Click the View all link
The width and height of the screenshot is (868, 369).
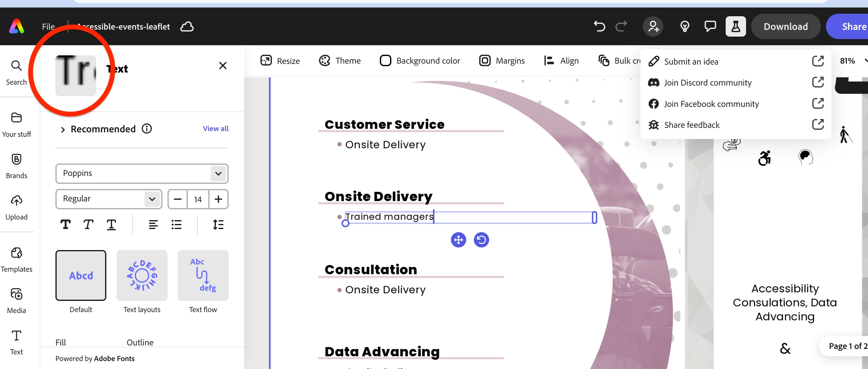coord(215,129)
